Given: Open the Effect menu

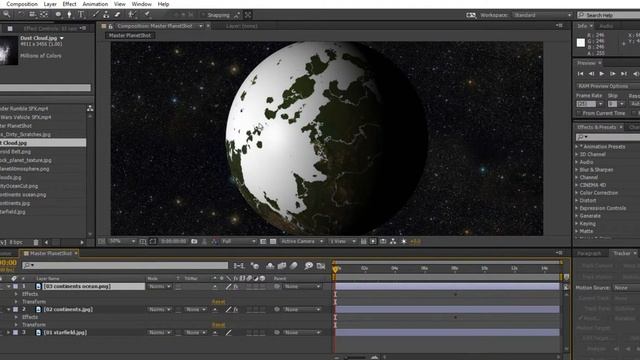Looking at the screenshot, I should point(69,4).
